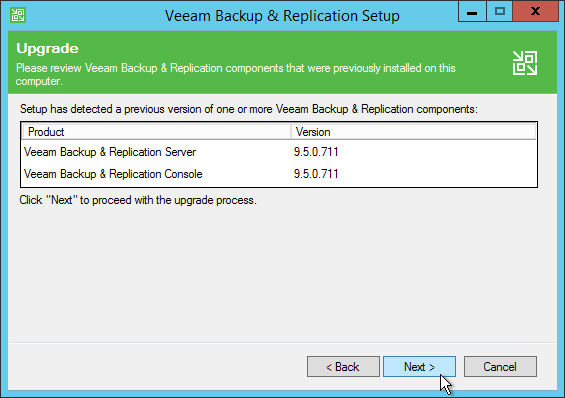565x398 pixels.
Task: Sort by the Version column header
Action: coord(414,132)
